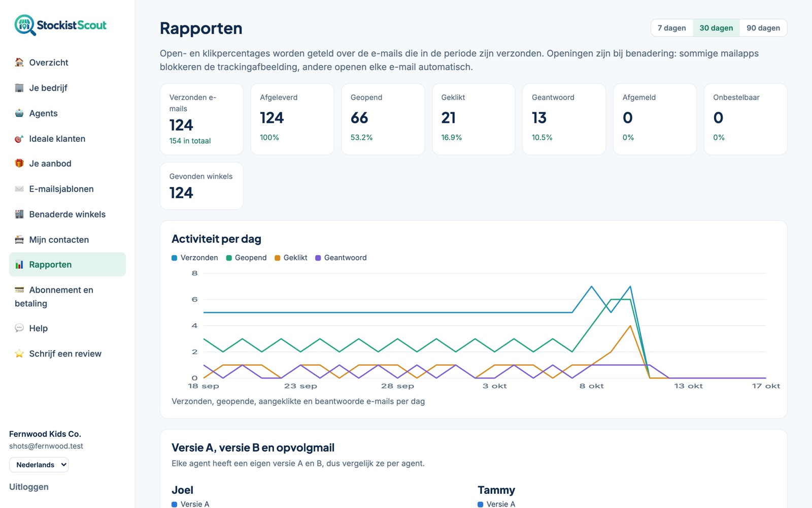Click the Tammy agent heading
Viewport: 812px width, 508px height.
496,490
